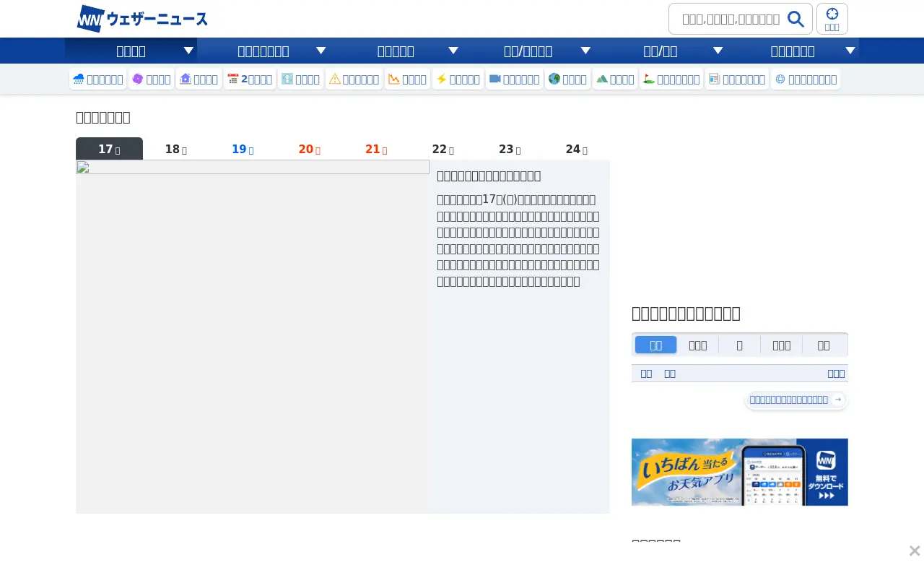Switch to the day 22 tab
Viewport: 924px width, 578px height.
[443, 149]
